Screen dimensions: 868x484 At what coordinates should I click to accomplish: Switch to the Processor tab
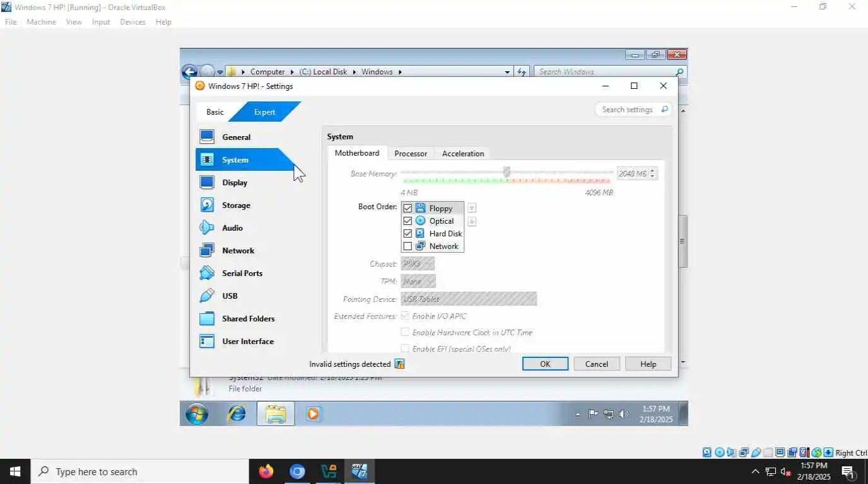(x=411, y=154)
